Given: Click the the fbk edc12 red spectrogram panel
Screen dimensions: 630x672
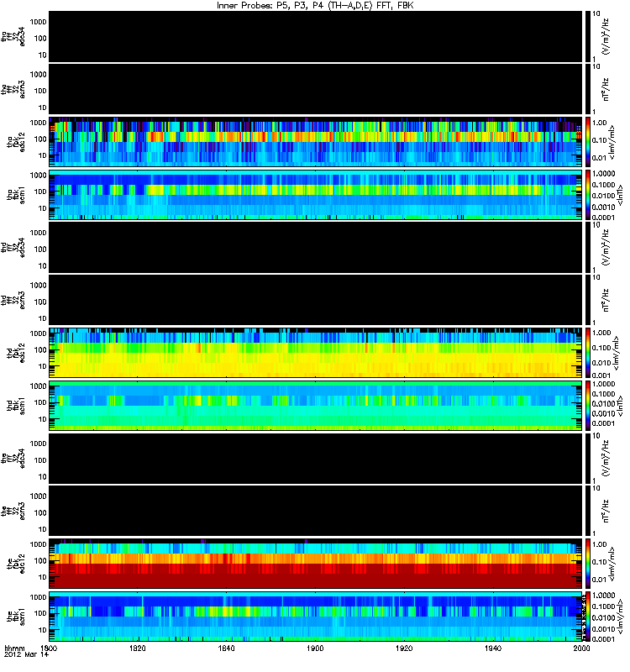Looking at the screenshot, I should pos(316,564).
